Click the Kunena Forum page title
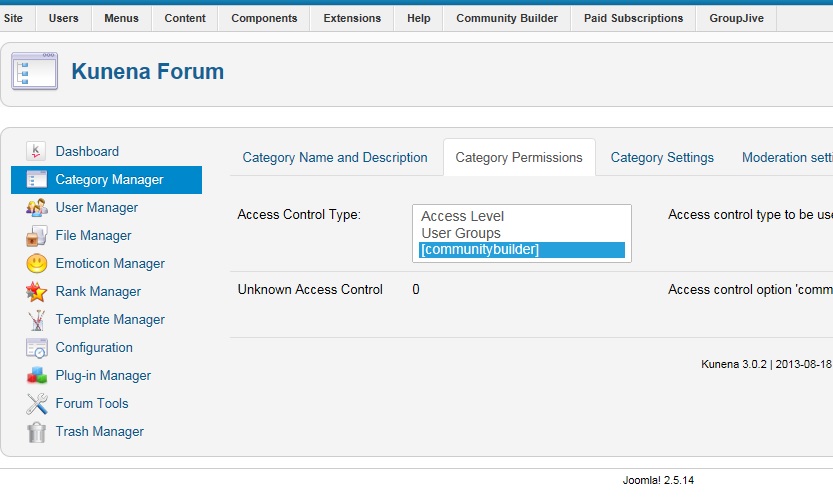Screen dimensions: 833x498 click(x=148, y=71)
